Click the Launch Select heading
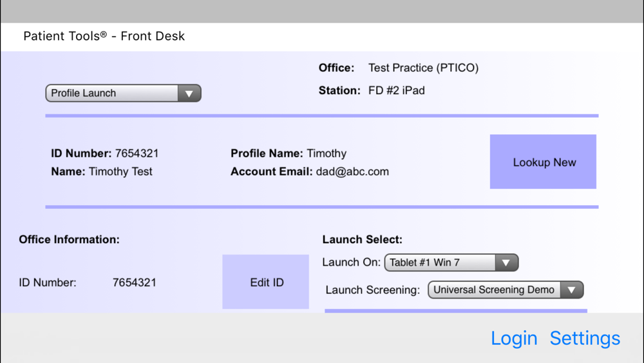Viewport: 644px width, 363px height. (362, 239)
